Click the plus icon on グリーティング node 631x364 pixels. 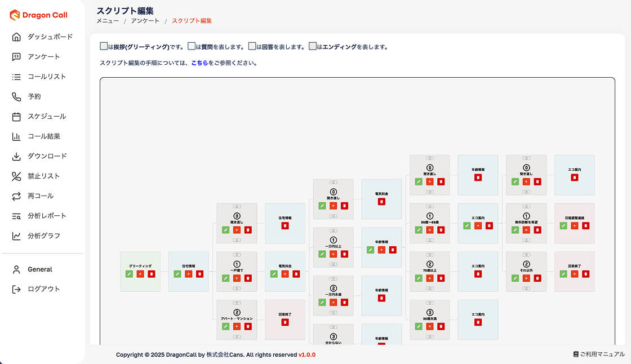pos(140,274)
